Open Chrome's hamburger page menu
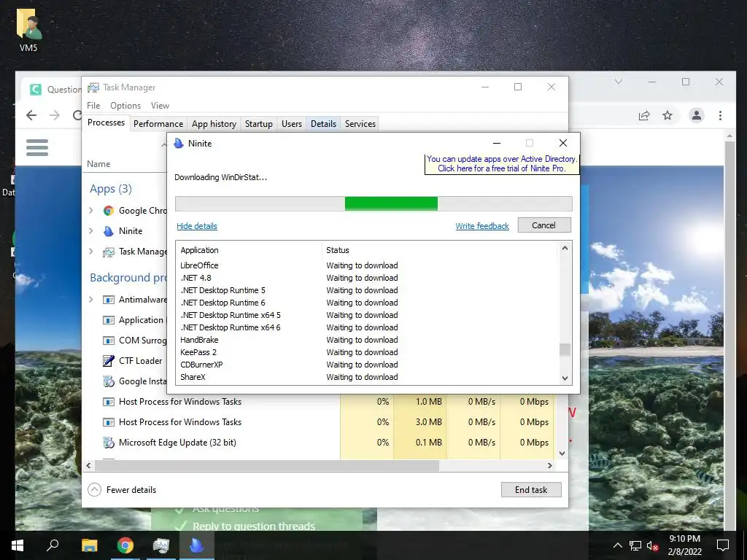This screenshot has width=747, height=560. point(37,147)
